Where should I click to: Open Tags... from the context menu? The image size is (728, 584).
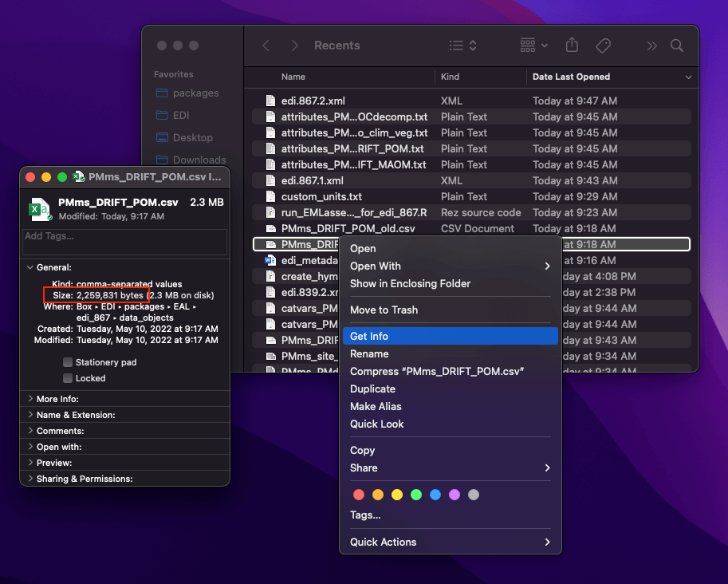pyautogui.click(x=451, y=515)
